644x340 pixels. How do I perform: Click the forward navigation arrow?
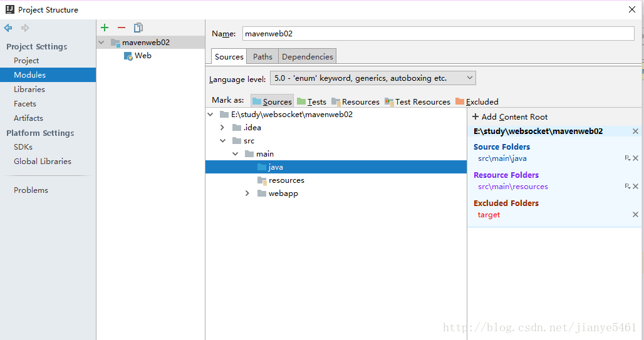click(x=25, y=28)
